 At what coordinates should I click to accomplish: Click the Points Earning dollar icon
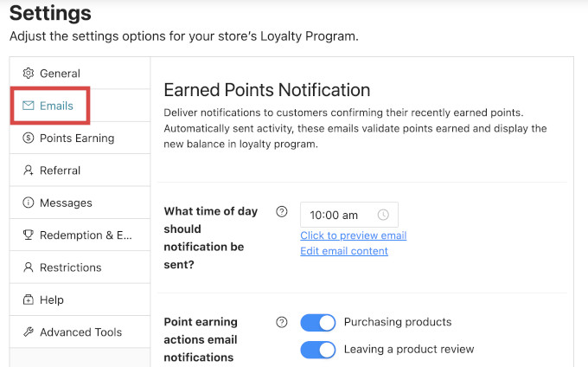(x=29, y=138)
